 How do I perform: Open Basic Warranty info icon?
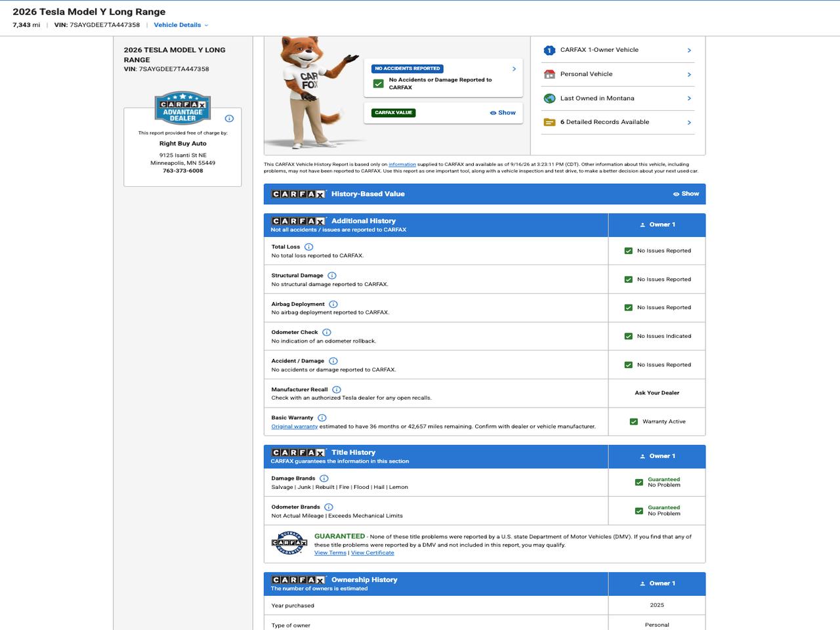pos(322,418)
